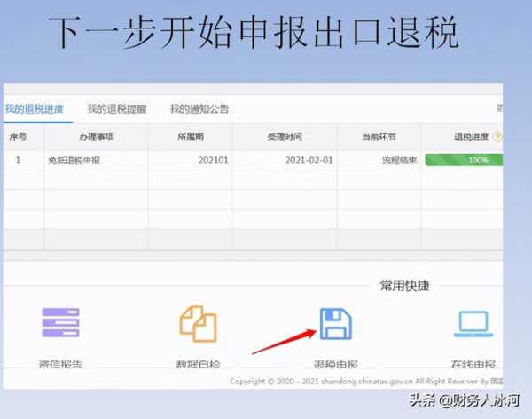Switch to the 我的退税进度 tab
This screenshot has height=419, width=532.
[34, 109]
